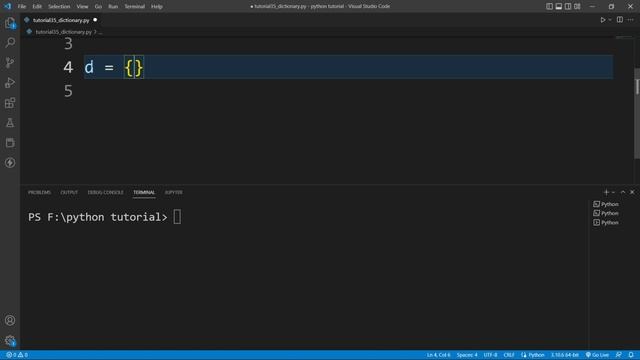Show errors and warnings count in status bar
The width and height of the screenshot is (640, 360).
pyautogui.click(x=17, y=355)
